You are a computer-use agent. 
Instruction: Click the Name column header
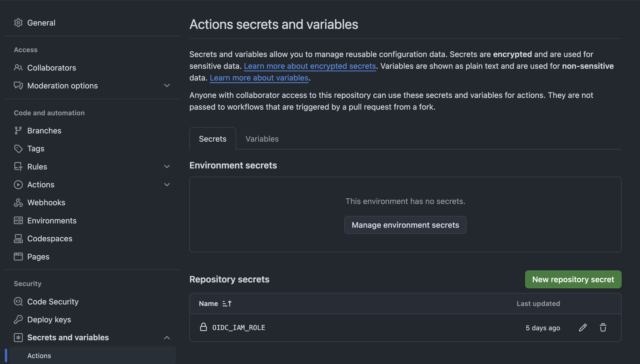208,303
